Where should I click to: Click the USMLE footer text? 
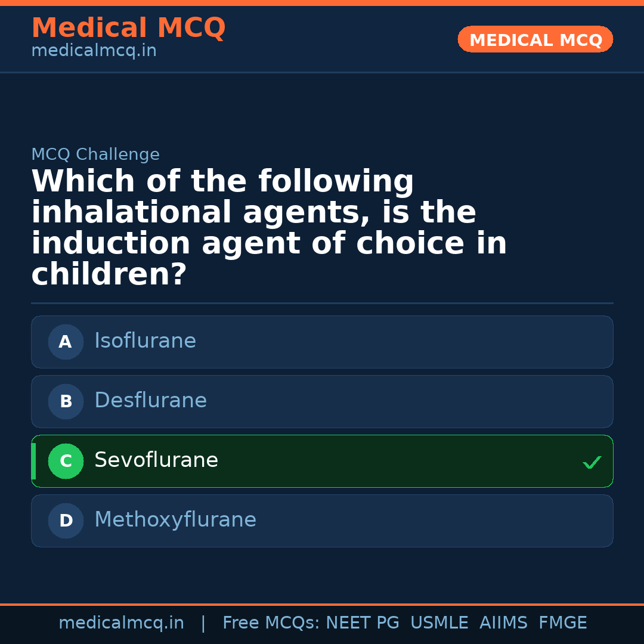click(x=439, y=622)
